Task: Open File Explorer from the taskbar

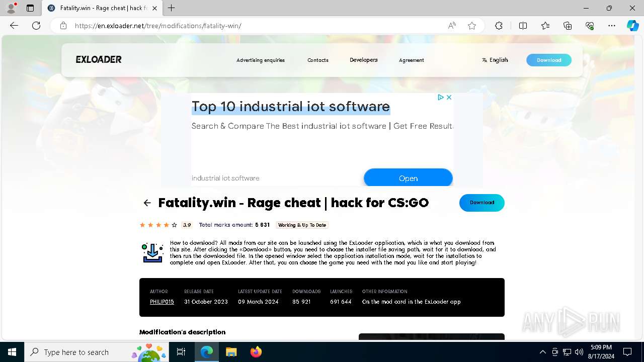Action: click(x=231, y=352)
